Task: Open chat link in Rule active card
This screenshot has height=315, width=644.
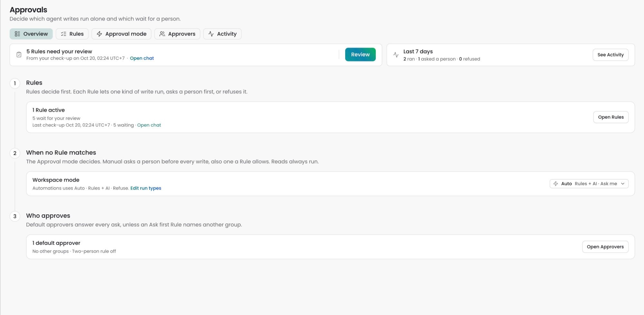Action: coord(149,125)
